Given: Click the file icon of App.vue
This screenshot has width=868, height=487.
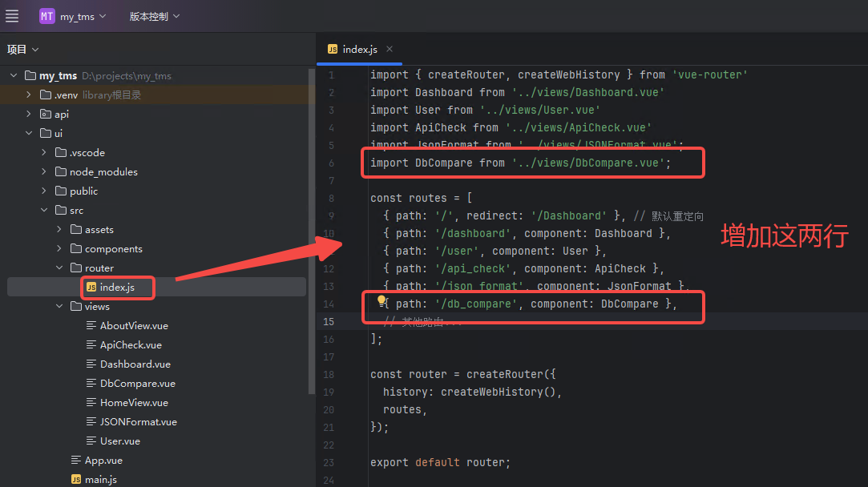Looking at the screenshot, I should tap(76, 460).
